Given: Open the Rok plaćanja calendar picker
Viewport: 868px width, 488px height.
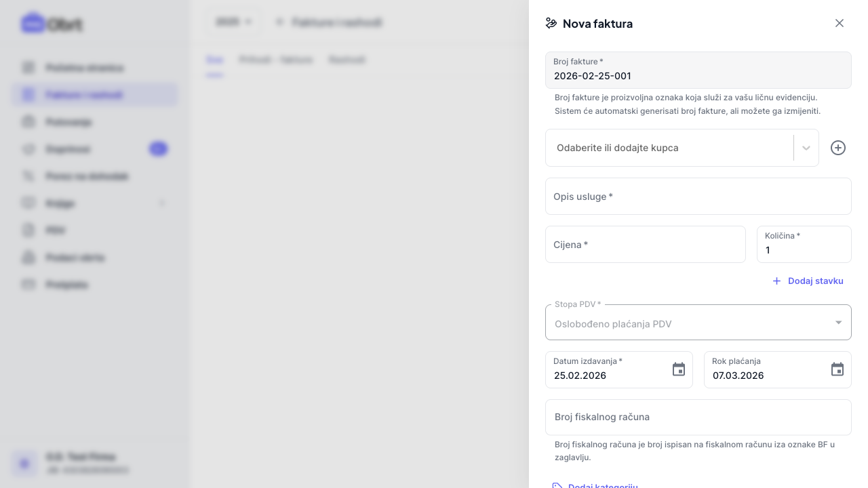Looking at the screenshot, I should (x=837, y=369).
